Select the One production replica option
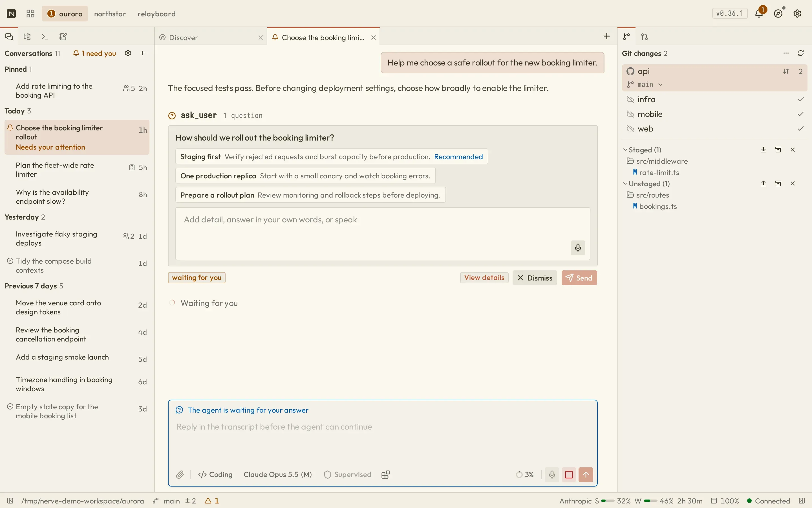 pos(305,176)
